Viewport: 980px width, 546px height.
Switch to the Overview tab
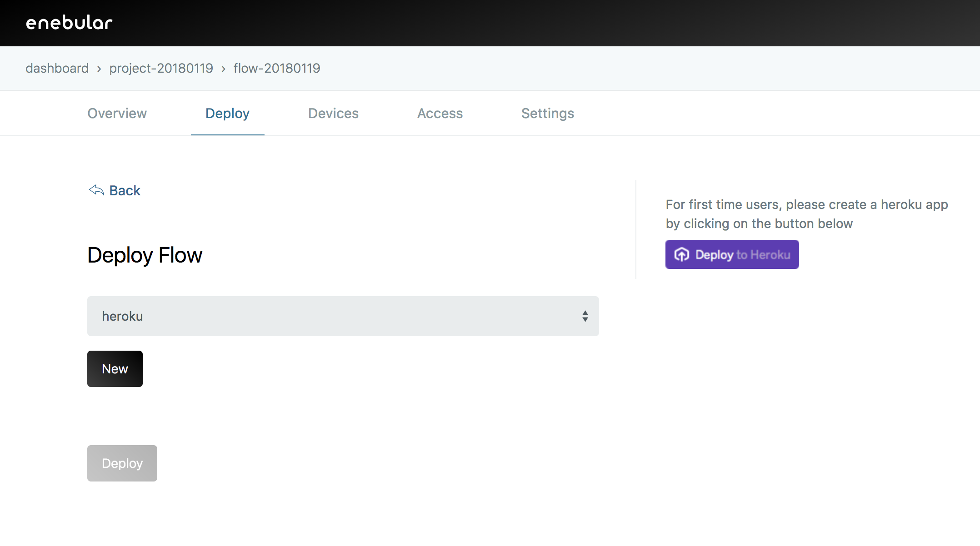point(117,113)
